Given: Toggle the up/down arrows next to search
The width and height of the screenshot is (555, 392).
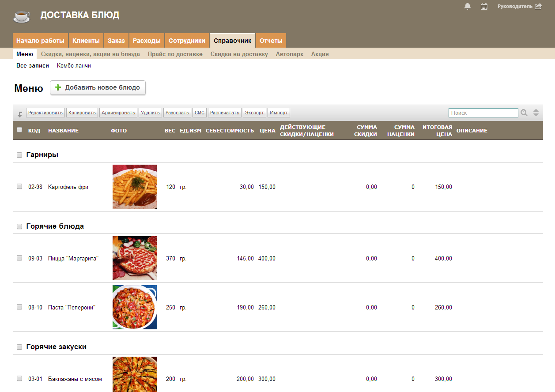Looking at the screenshot, I should click(536, 113).
